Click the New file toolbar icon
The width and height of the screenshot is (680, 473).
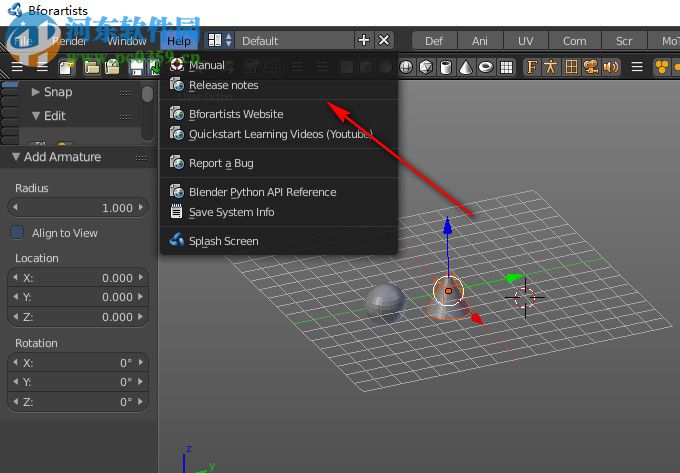point(67,67)
